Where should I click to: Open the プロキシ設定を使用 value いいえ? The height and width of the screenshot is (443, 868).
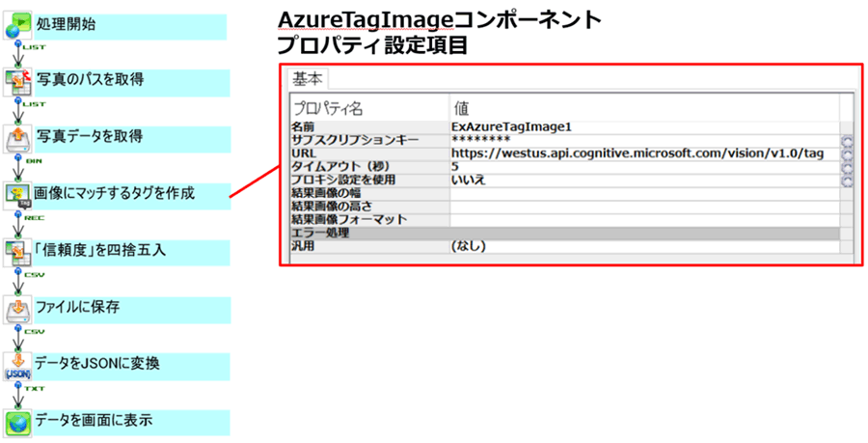tap(644, 180)
